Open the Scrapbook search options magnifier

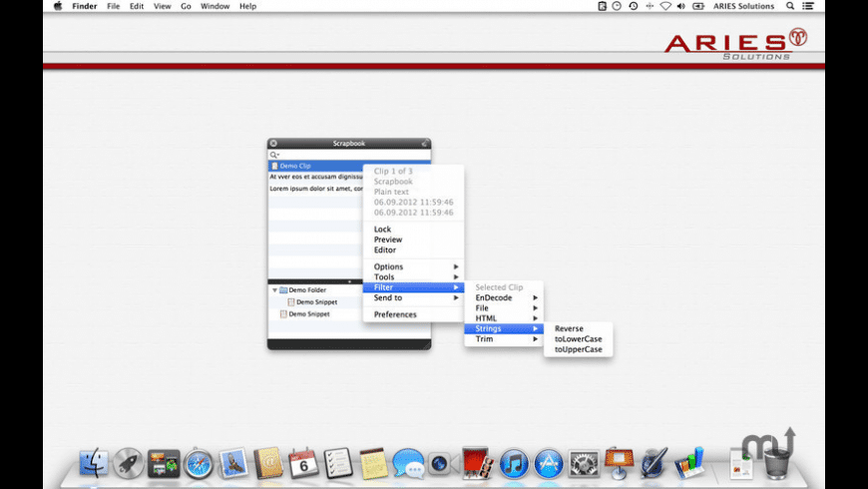(274, 155)
